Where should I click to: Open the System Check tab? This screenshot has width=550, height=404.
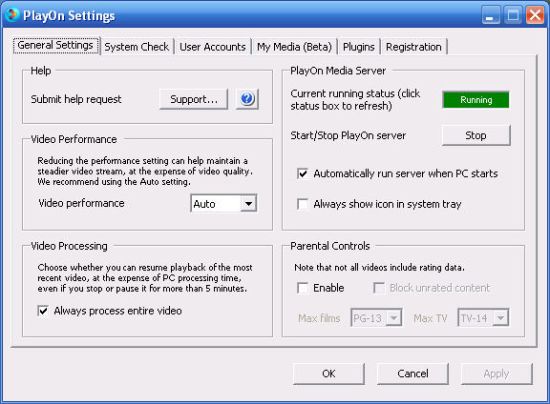[x=136, y=47]
